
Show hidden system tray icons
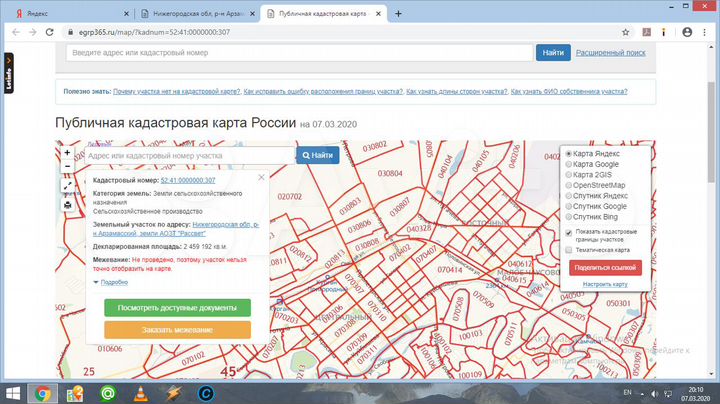[642, 394]
